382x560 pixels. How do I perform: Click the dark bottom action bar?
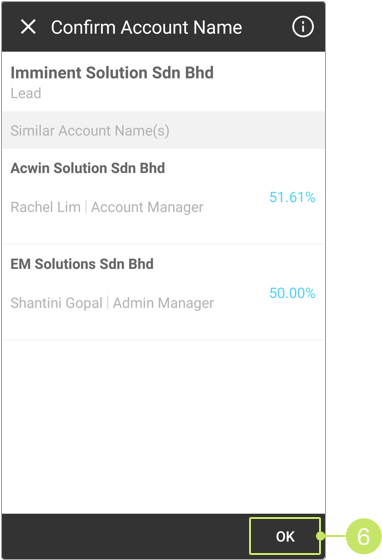[125, 536]
